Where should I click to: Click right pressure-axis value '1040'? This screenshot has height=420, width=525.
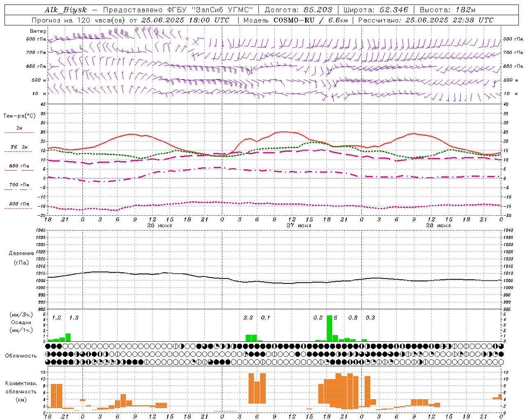pos(508,230)
